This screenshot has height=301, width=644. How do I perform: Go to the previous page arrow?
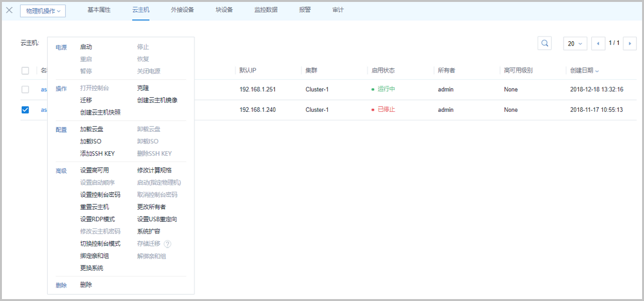click(598, 43)
